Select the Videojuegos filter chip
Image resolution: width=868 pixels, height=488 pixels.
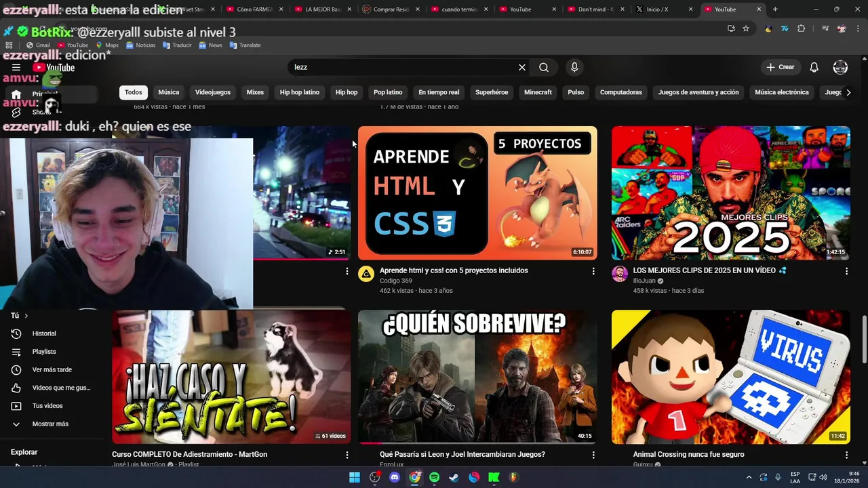(x=213, y=92)
